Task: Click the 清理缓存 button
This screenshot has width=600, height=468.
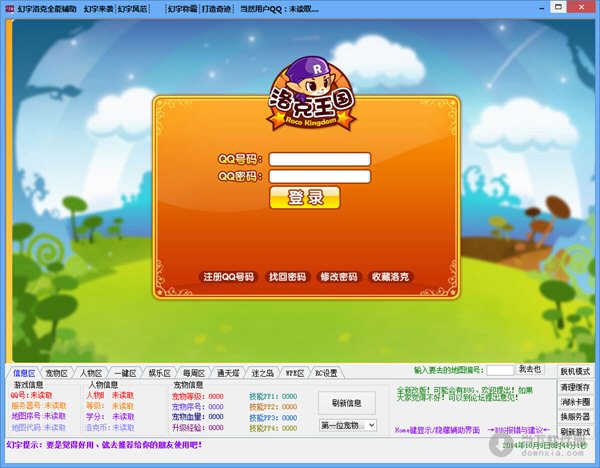Action: 575,387
